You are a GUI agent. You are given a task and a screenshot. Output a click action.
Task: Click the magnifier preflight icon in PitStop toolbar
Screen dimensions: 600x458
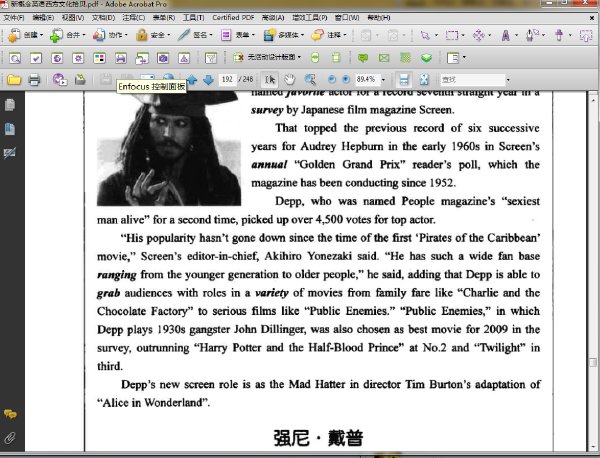tap(15, 58)
